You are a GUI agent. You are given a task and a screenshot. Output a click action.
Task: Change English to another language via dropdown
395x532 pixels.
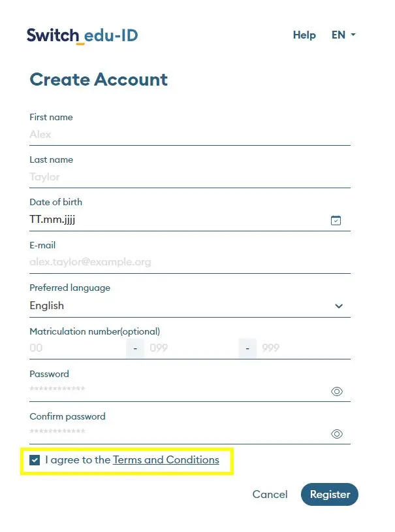click(x=189, y=306)
